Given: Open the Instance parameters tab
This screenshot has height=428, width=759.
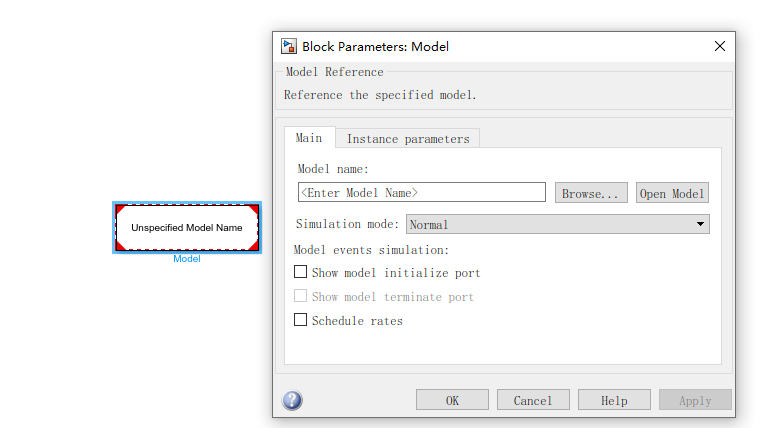Looking at the screenshot, I should (x=407, y=139).
